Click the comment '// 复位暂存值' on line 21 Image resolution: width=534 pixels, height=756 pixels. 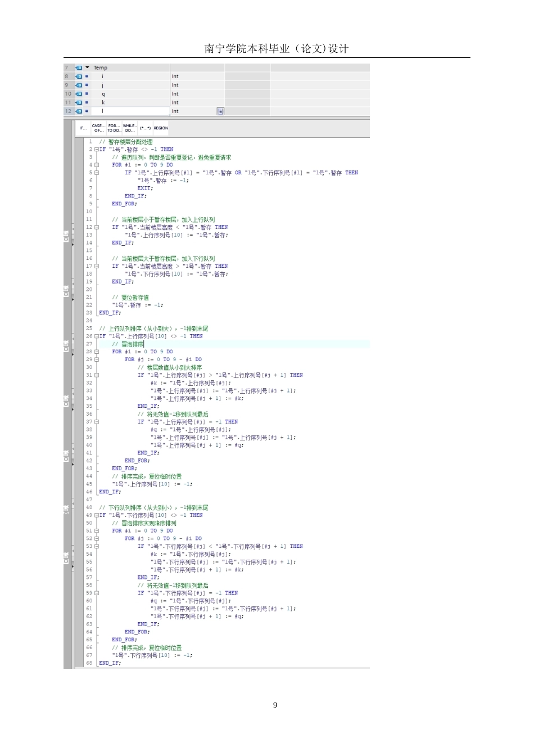tap(130, 298)
